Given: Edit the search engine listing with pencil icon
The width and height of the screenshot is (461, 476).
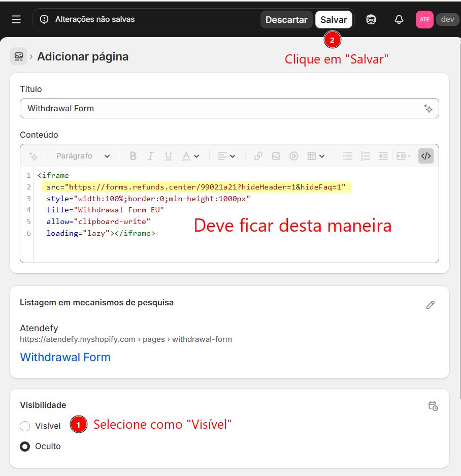Looking at the screenshot, I should pos(430,305).
